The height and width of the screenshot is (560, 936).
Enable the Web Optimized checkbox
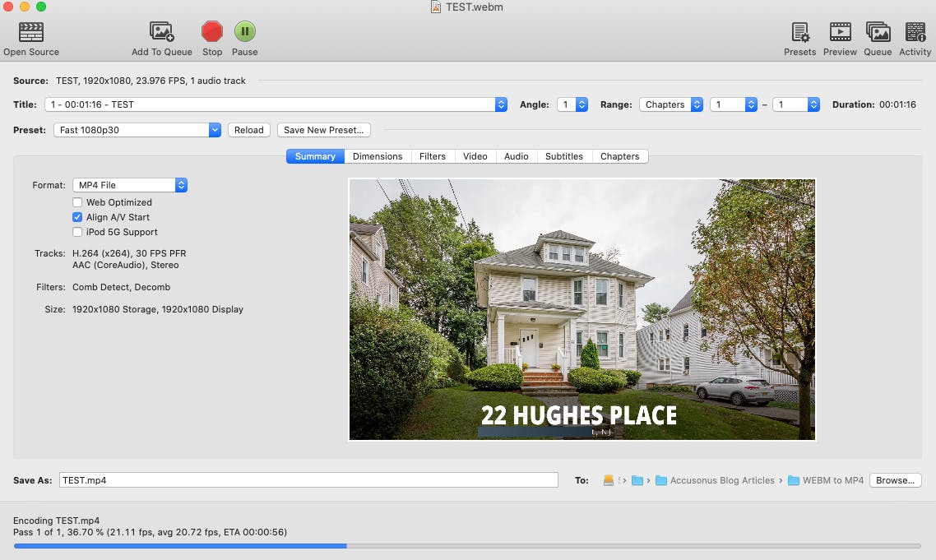pos(77,202)
